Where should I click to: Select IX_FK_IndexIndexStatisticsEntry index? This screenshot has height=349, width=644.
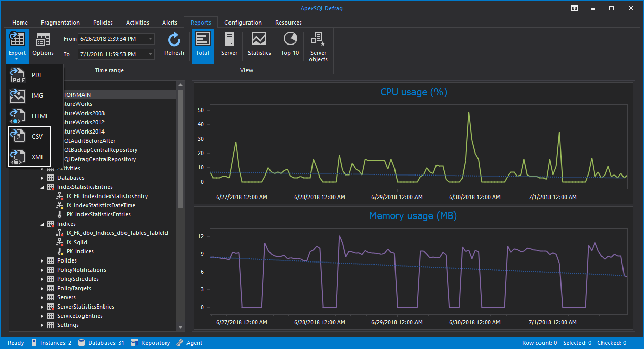tap(107, 196)
